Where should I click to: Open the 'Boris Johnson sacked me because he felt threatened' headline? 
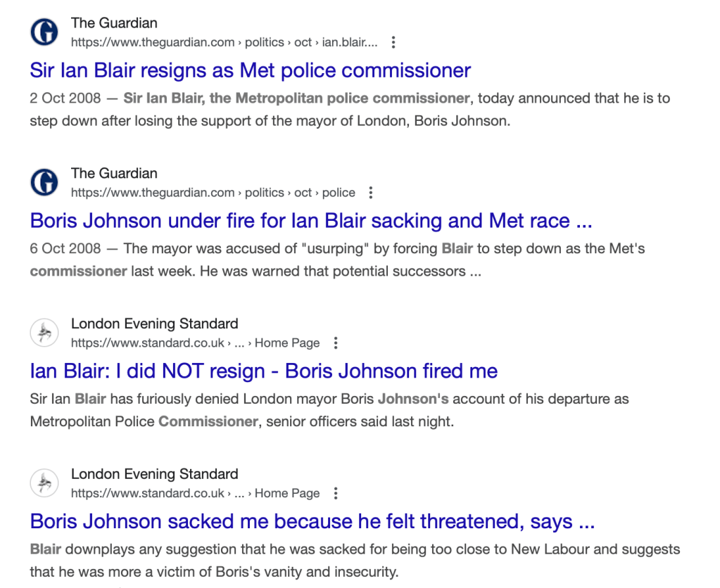(x=312, y=521)
